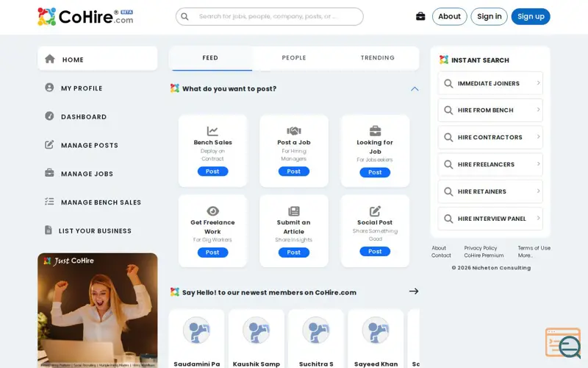The image size is (588, 368).
Task: Expand the Hire Freelancers chevron
Action: [x=538, y=164]
